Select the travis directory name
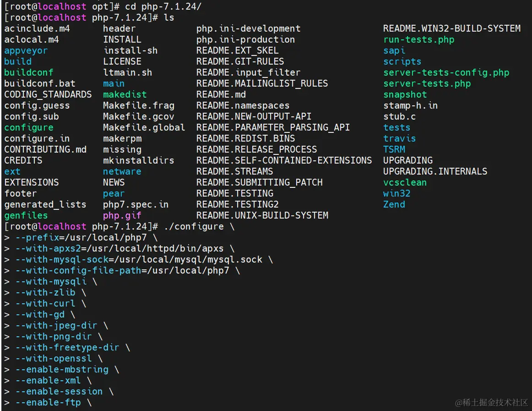 coord(400,138)
